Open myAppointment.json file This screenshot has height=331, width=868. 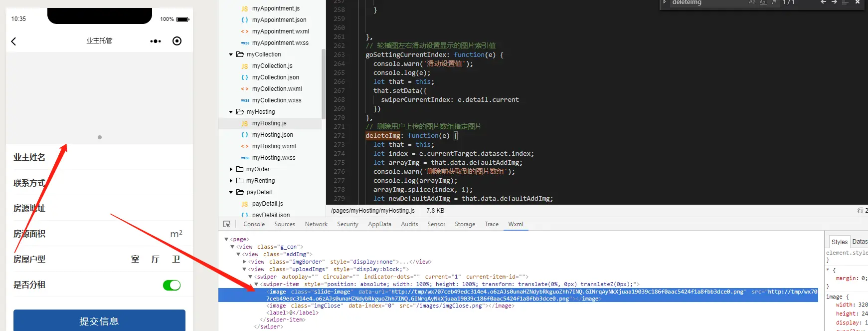tap(279, 20)
